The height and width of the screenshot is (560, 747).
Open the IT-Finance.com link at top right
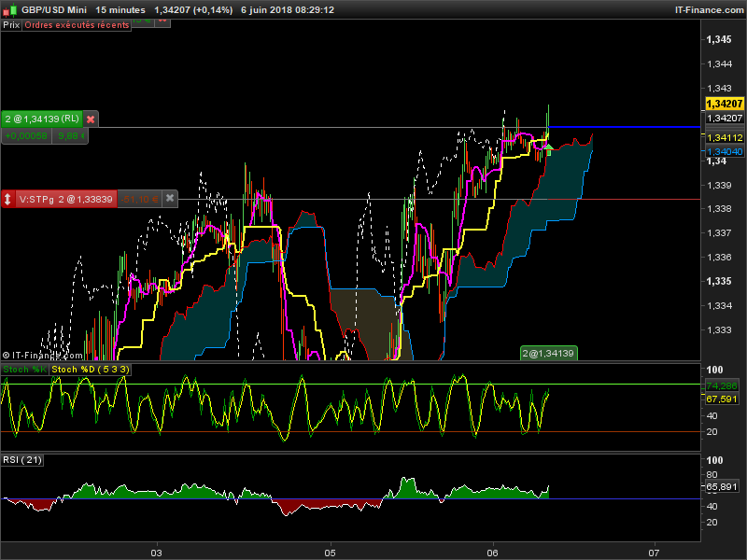coord(709,10)
